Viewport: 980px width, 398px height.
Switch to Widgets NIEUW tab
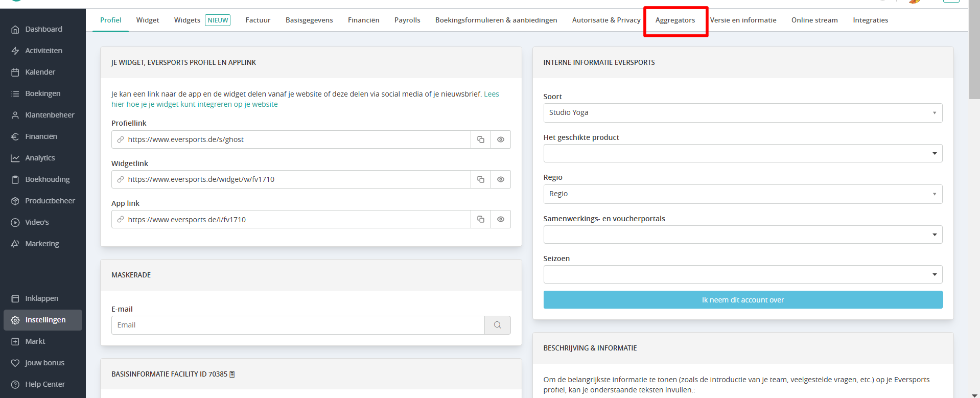pyautogui.click(x=202, y=20)
